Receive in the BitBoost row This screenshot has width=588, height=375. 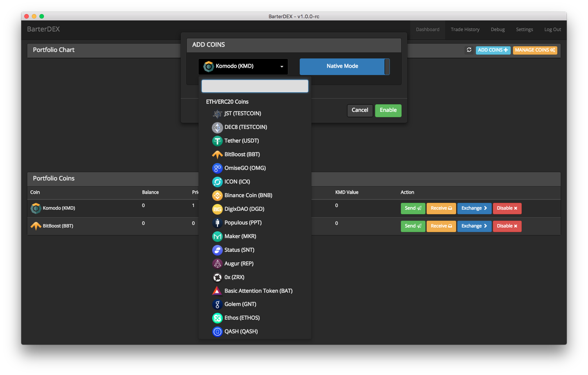[x=441, y=226]
